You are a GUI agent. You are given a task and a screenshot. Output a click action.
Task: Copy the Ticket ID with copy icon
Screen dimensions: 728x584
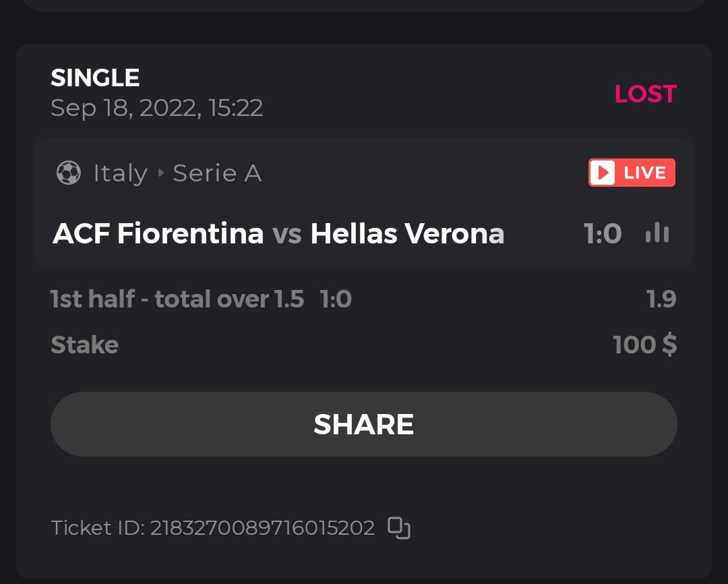coord(399,528)
